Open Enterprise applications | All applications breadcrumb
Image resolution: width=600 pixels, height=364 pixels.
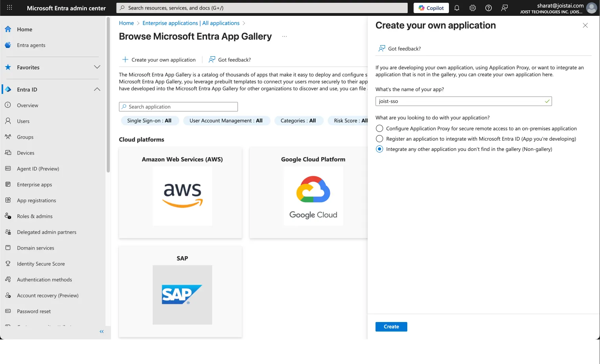pyautogui.click(x=191, y=23)
